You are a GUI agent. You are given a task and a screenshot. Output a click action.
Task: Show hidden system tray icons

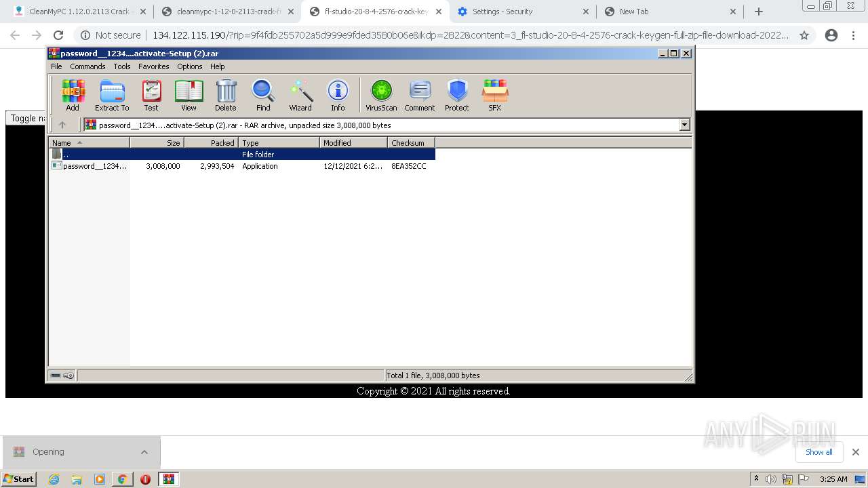[x=757, y=479]
